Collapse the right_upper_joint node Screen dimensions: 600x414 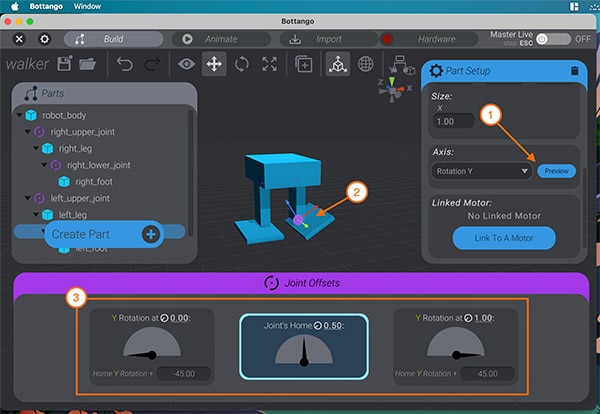pos(30,131)
